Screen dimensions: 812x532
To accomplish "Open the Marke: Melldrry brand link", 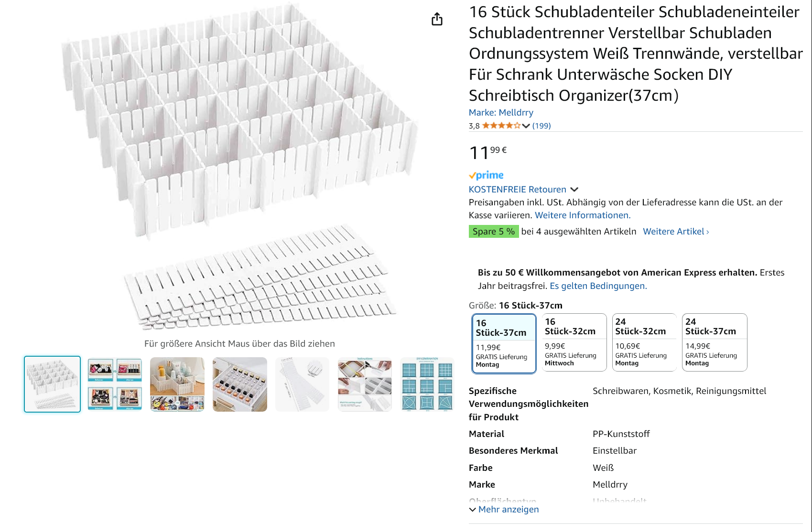I will (501, 113).
